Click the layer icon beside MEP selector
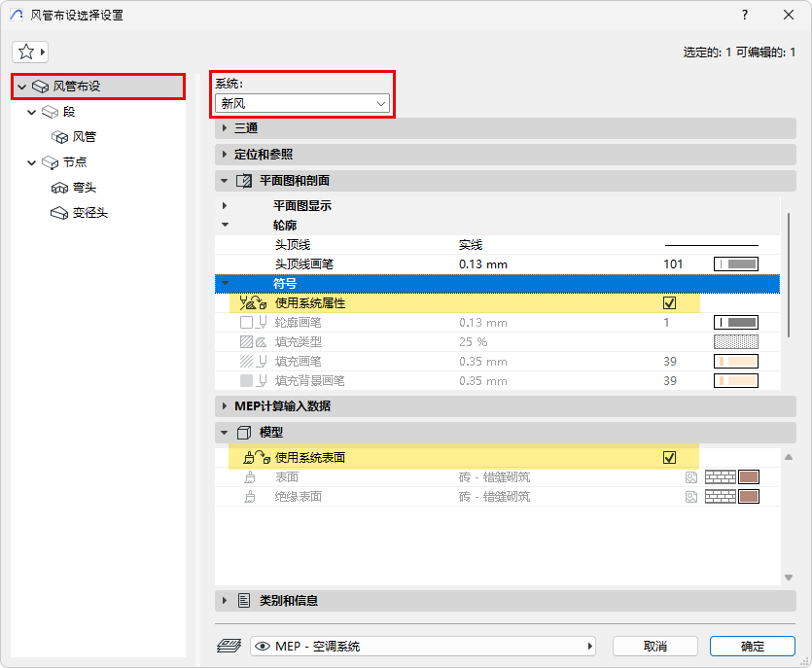The height and width of the screenshot is (668, 812). 229,646
